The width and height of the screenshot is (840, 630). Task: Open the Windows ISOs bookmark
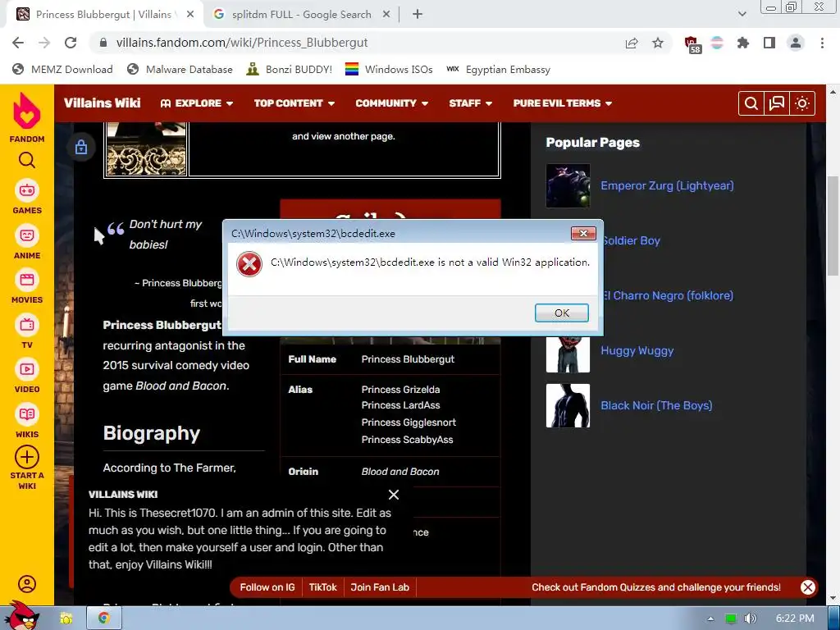coord(389,70)
